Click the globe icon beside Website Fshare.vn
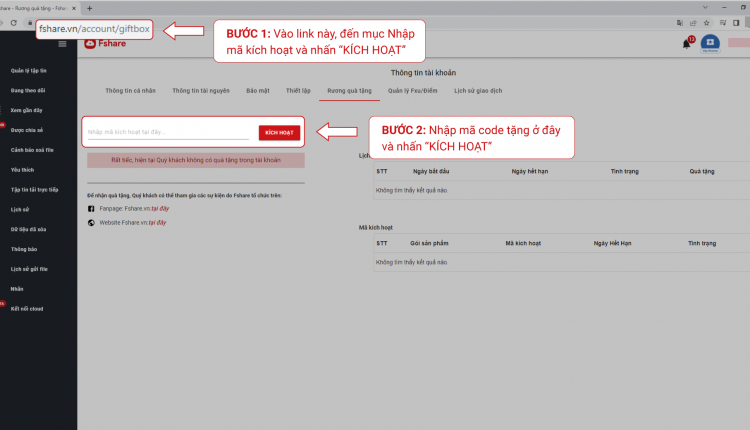The image size is (750, 430). pos(91,222)
